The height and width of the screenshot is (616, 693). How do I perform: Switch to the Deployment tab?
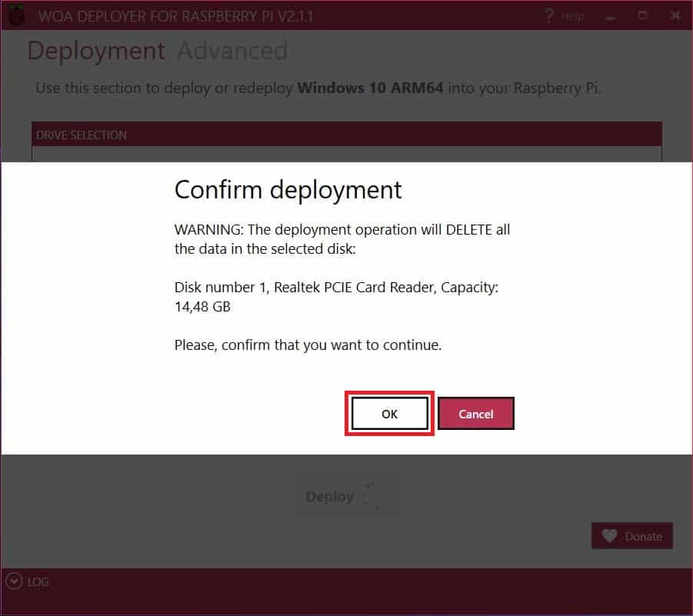click(96, 51)
